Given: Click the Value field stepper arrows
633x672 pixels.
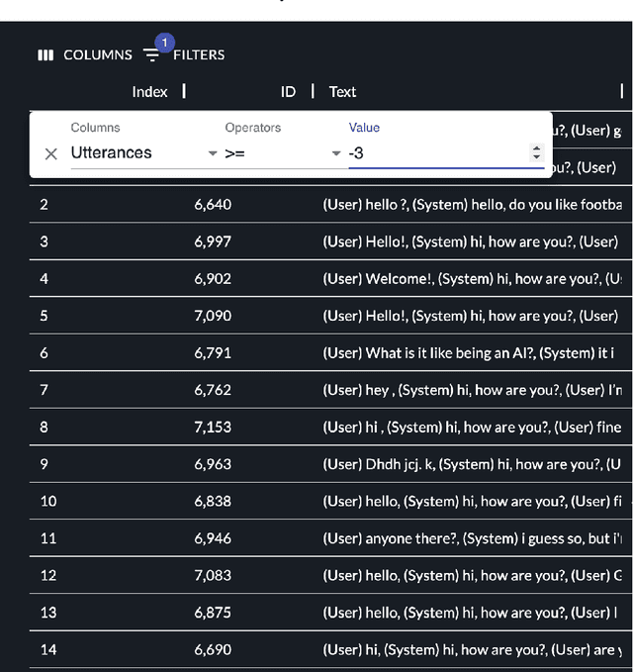Looking at the screenshot, I should click(x=537, y=153).
